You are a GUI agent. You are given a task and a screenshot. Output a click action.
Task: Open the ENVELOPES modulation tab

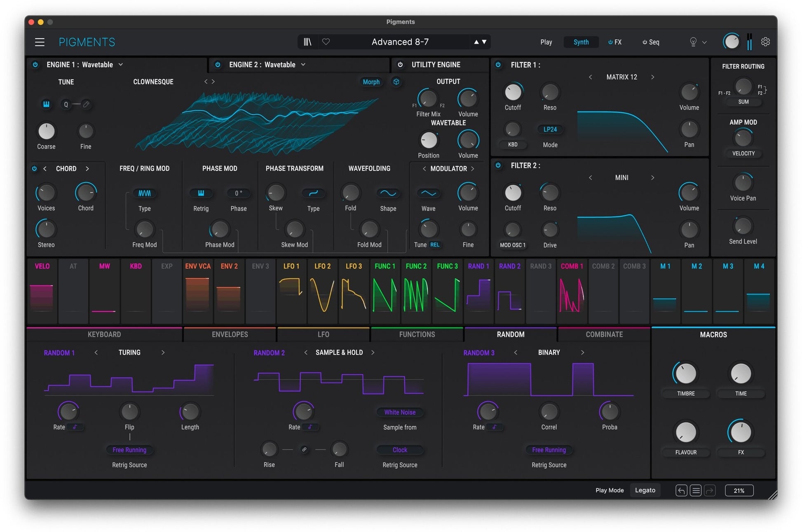pos(230,335)
